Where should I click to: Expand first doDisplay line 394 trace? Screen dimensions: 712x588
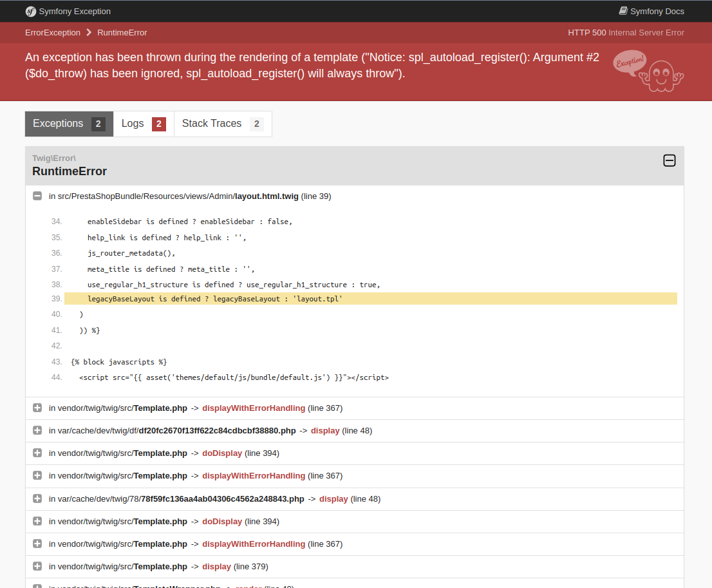pos(37,453)
